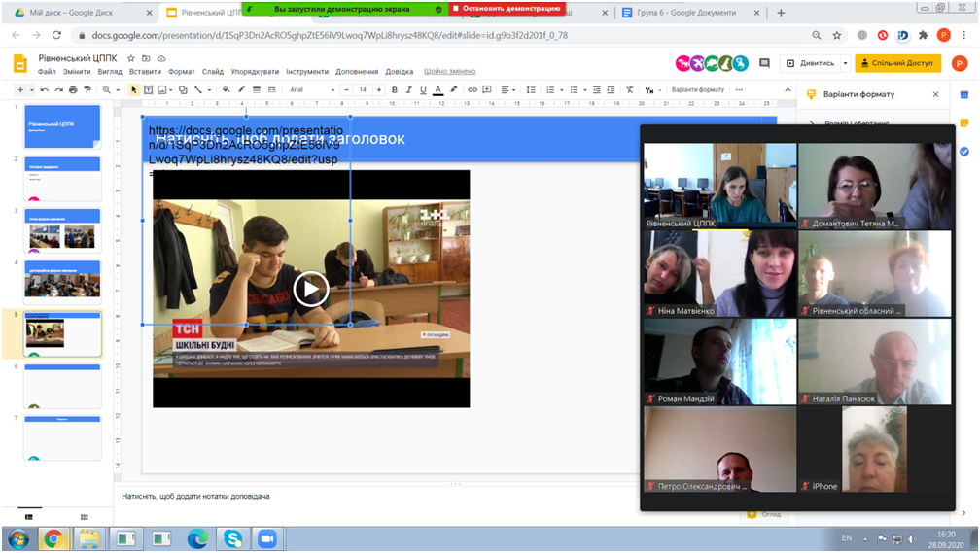Viewport: 980px width, 553px height.
Task: Expand the Дивитись present options arrow
Action: pos(845,63)
